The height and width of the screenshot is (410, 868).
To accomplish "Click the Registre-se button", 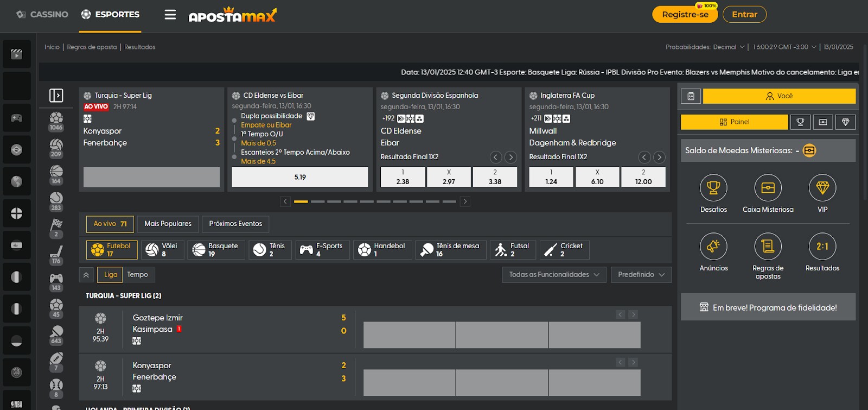I will pos(685,15).
